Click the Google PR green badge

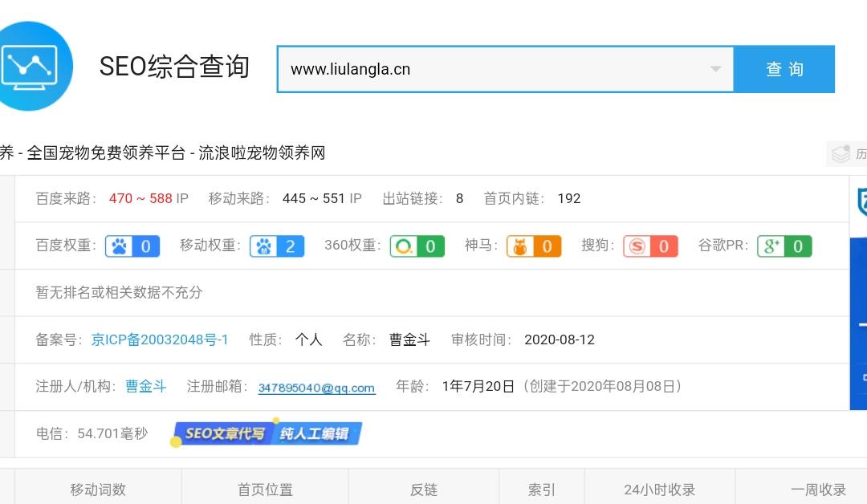(x=784, y=246)
